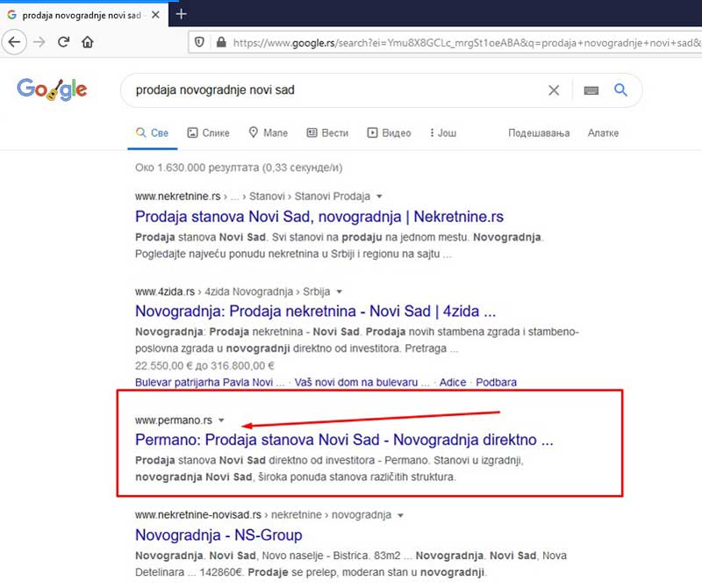The image size is (702, 588).
Task: Click the browser forward arrow button
Action: 39,42
